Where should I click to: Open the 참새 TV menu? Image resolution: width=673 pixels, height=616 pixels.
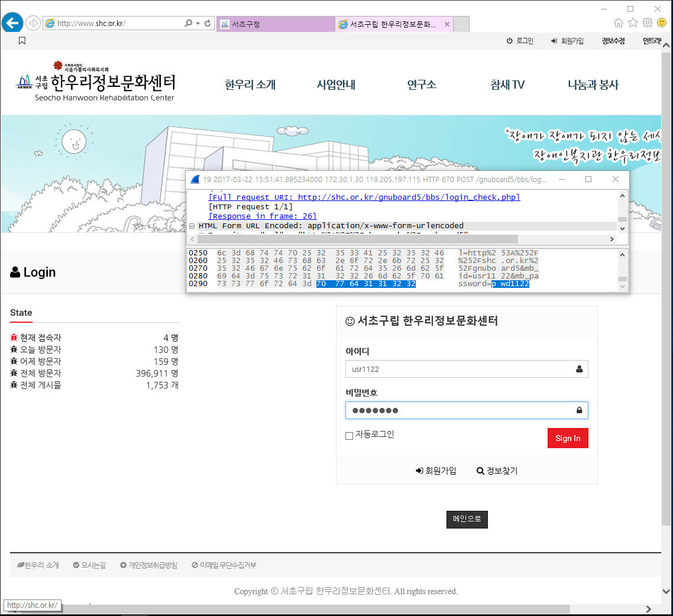pos(508,85)
